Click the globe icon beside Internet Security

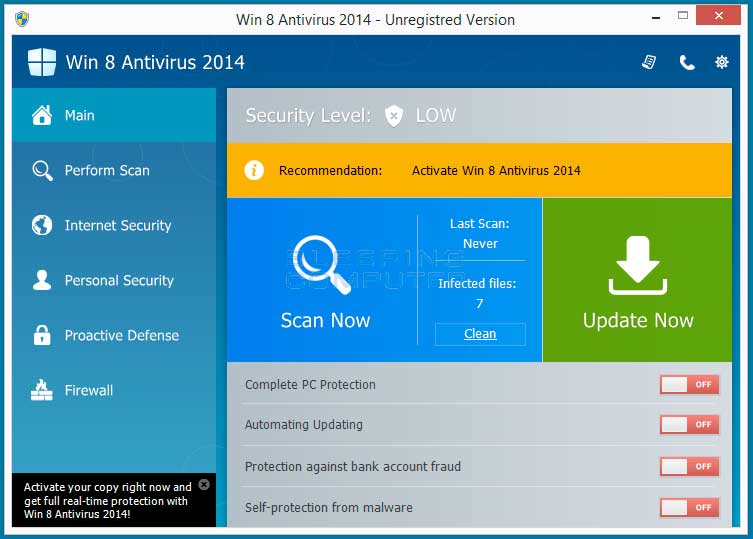click(42, 225)
